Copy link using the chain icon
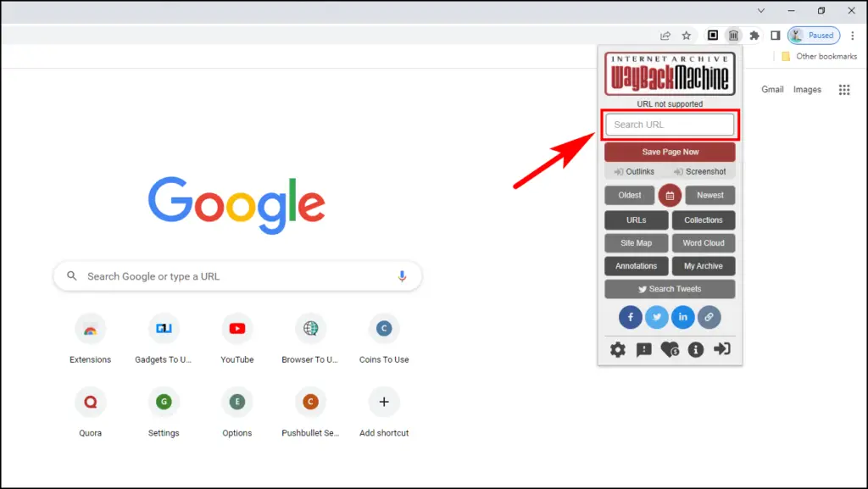Image resolution: width=868 pixels, height=489 pixels. [709, 317]
